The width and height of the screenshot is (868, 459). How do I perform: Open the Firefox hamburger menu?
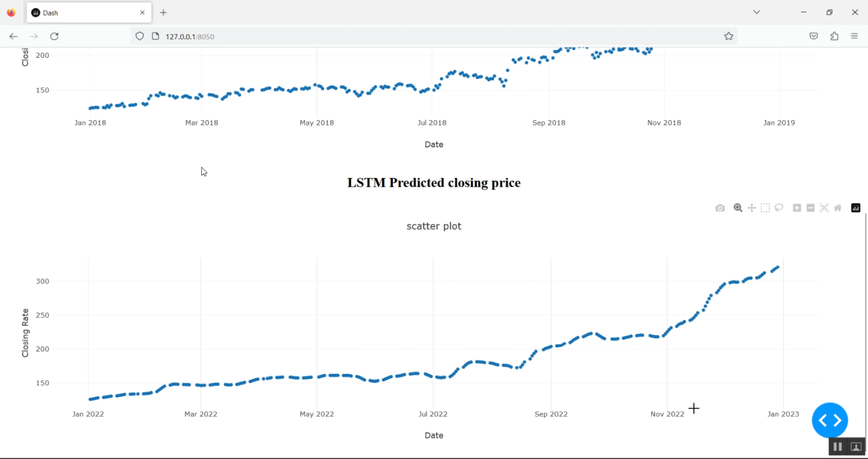point(854,36)
